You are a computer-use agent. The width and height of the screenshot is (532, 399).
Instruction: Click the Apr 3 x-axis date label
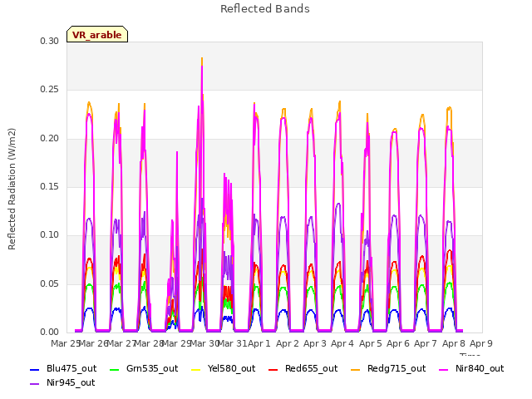pos(315,343)
